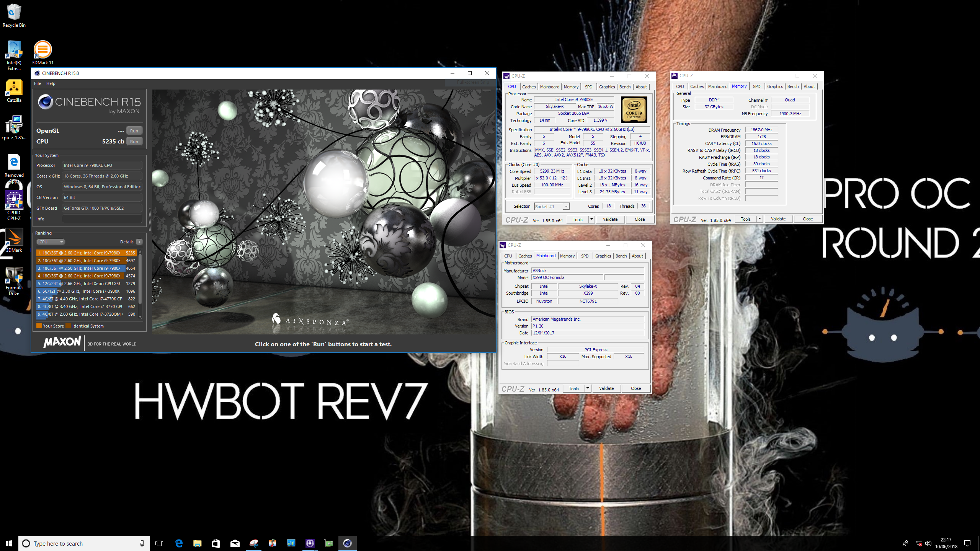Click Validate in the CPU tab window
Screen dimensions: 980x551
[x=610, y=219]
